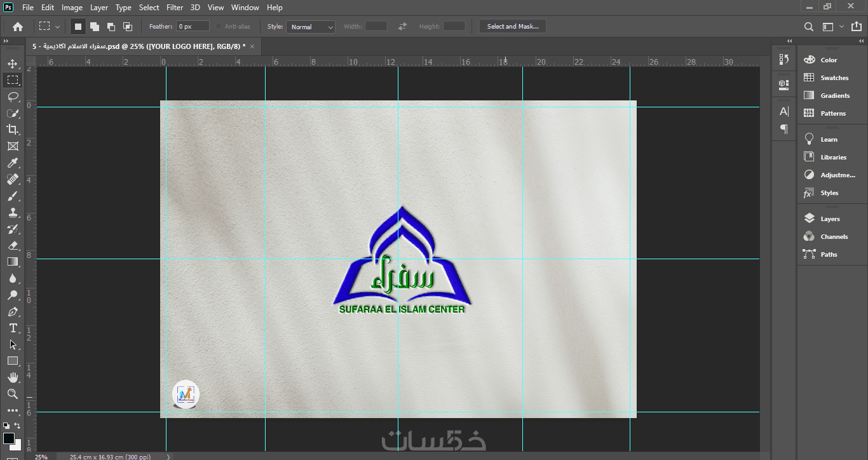
Task: Open the Style dropdown set to Normal
Action: (311, 27)
